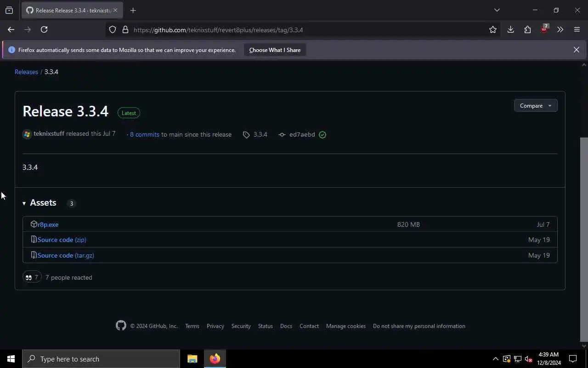588x368 pixels.
Task: Open teknixstuff avatar image
Action: (x=27, y=134)
